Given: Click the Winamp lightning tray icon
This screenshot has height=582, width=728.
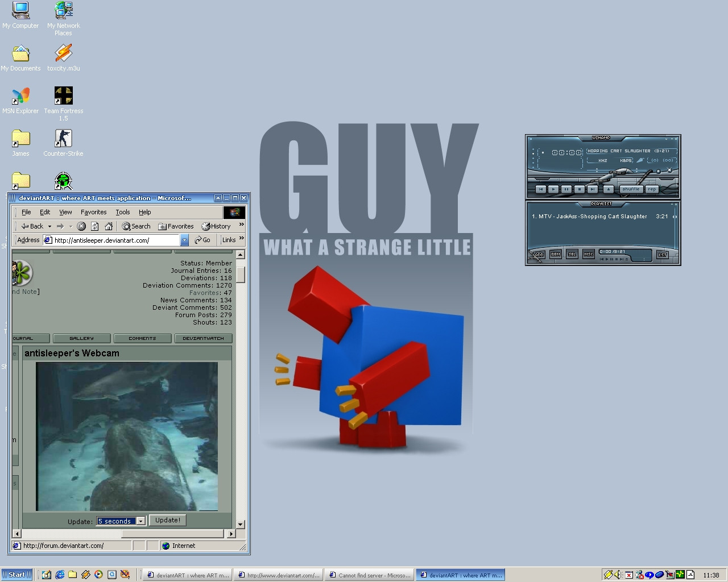Looking at the screenshot, I should pyautogui.click(x=608, y=575).
